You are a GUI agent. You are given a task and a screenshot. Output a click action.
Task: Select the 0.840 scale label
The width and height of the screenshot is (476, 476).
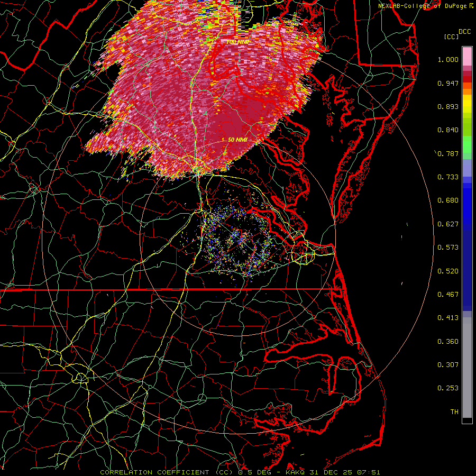448,130
